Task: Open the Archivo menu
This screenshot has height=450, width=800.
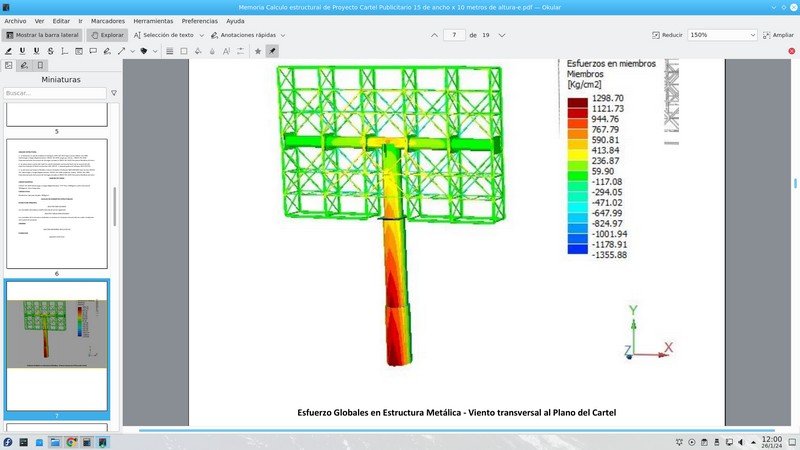Action: 15,21
